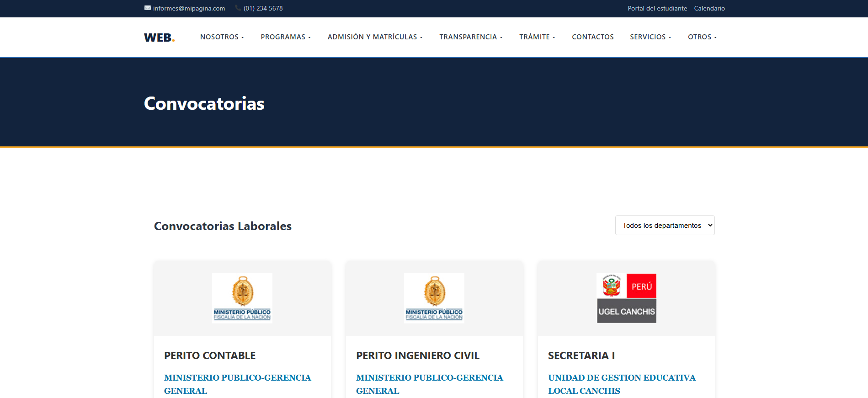
Task: Open PERITO INGENIERO CIVIL job title
Action: (418, 355)
